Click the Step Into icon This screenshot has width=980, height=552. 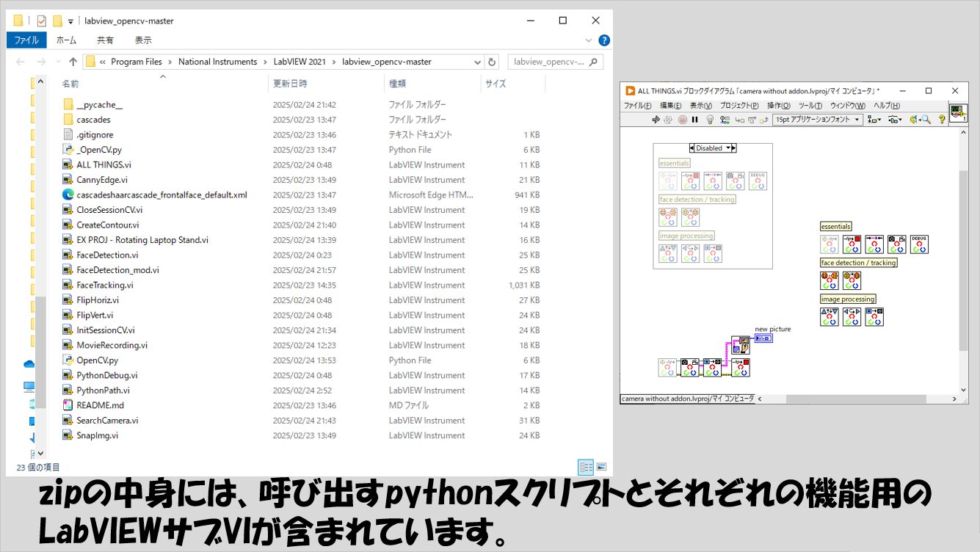coord(740,120)
